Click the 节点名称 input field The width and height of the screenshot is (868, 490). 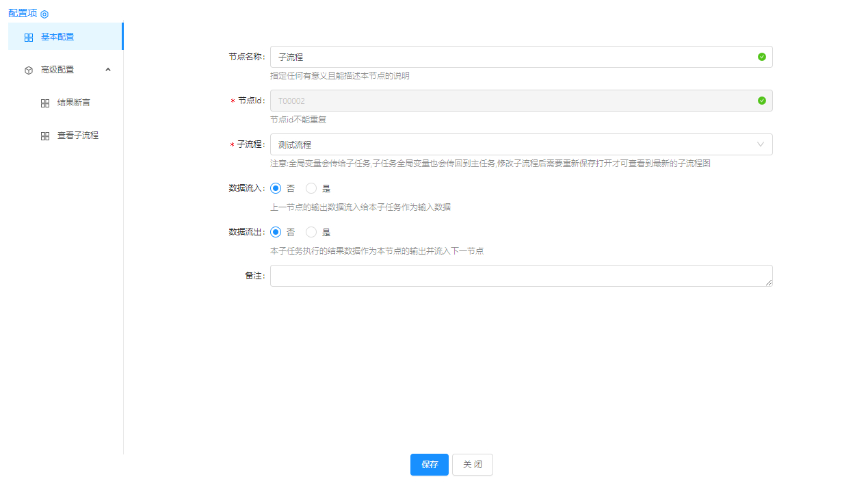pyautogui.click(x=513, y=57)
